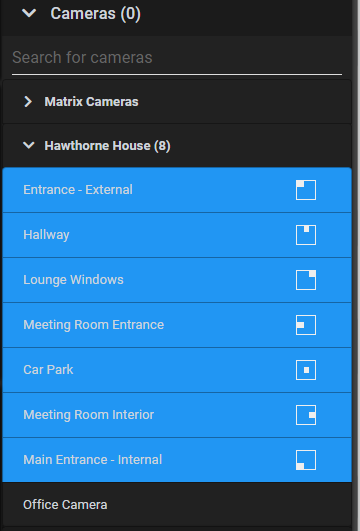Click the top-left position icon for Entrance - External
This screenshot has height=531, width=360.
coord(306,190)
